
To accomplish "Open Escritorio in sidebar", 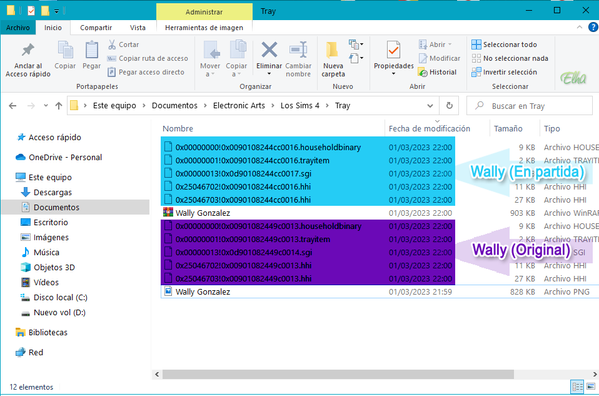I will [x=44, y=223].
